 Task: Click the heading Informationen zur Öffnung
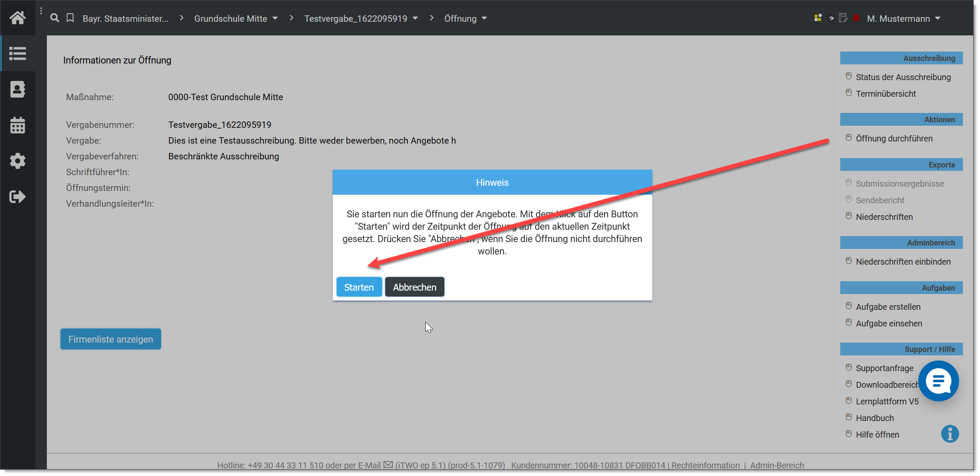pyautogui.click(x=117, y=60)
